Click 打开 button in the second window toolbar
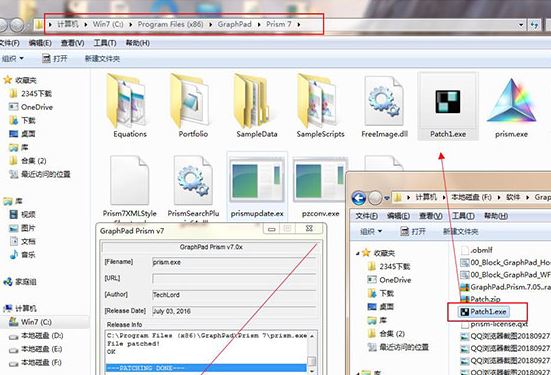The image size is (551, 375). [x=413, y=231]
